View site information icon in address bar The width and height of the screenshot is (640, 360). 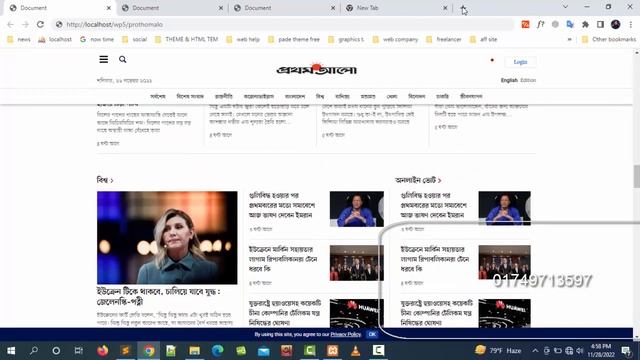tap(59, 24)
